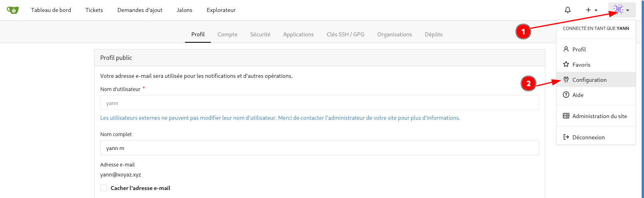Open the notifications bell
Viewport: 644px width, 198px height.
[567, 10]
